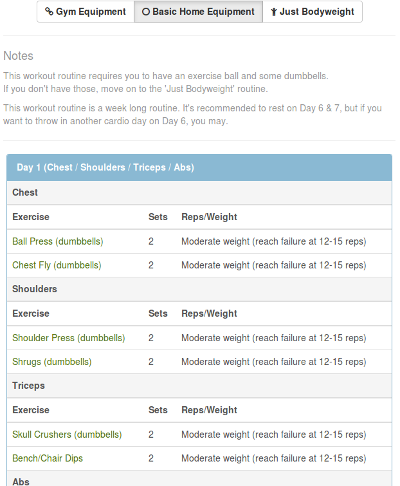Screen dimensions: 400x486
Task: Click the person icon on Just Bodyweight
Action: coord(274,12)
